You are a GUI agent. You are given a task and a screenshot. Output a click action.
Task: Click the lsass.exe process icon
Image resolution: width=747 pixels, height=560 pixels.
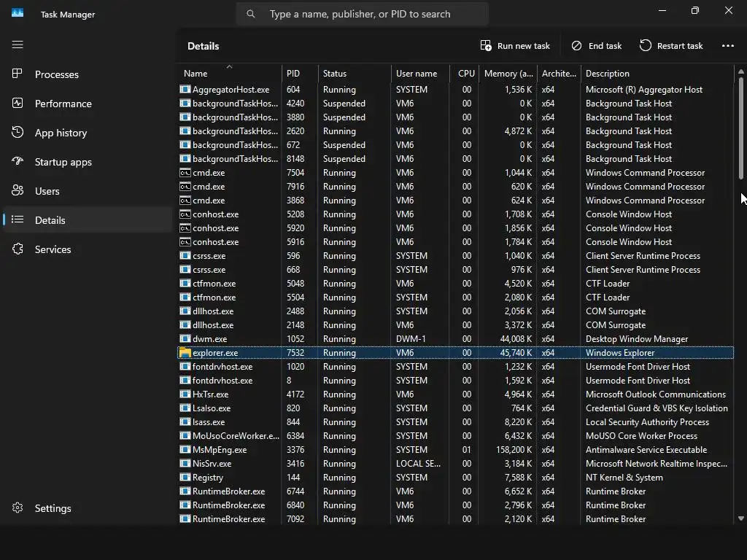click(185, 422)
